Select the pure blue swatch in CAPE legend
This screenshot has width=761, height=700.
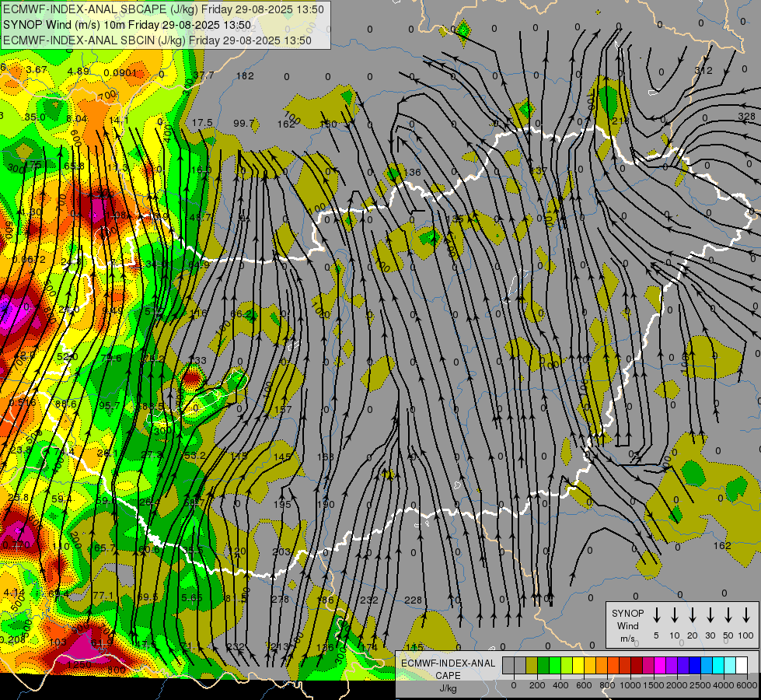pyautogui.click(x=695, y=665)
